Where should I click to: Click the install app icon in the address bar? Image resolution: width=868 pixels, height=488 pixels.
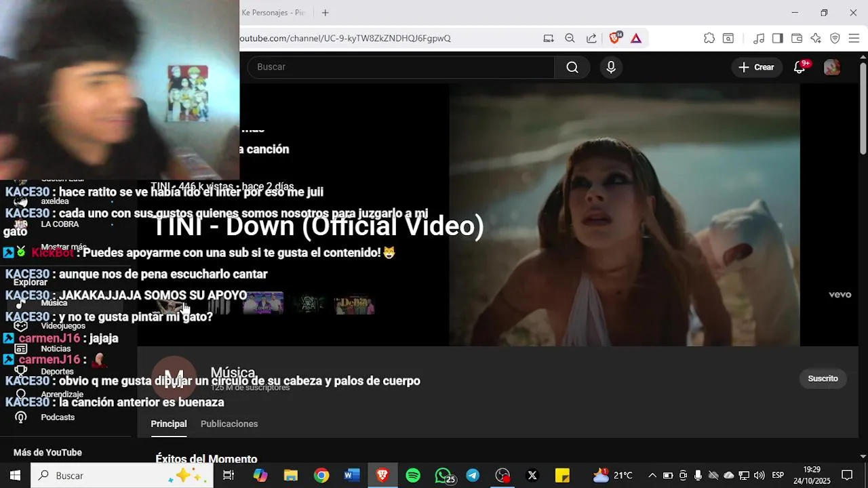coord(549,39)
